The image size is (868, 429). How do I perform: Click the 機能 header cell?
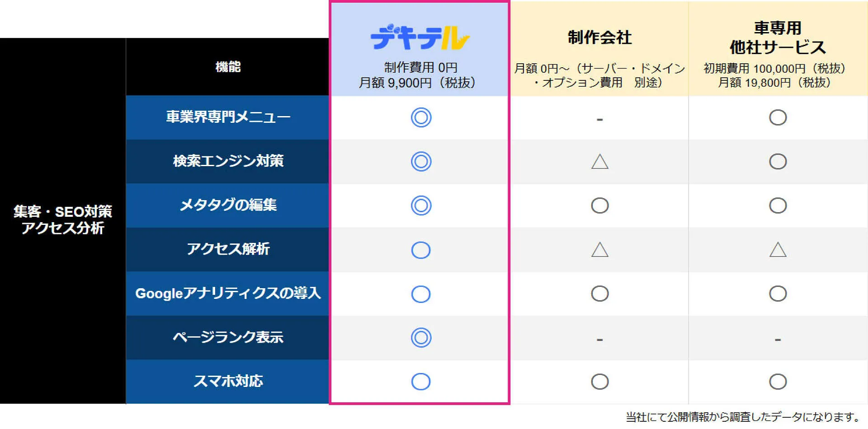(227, 67)
